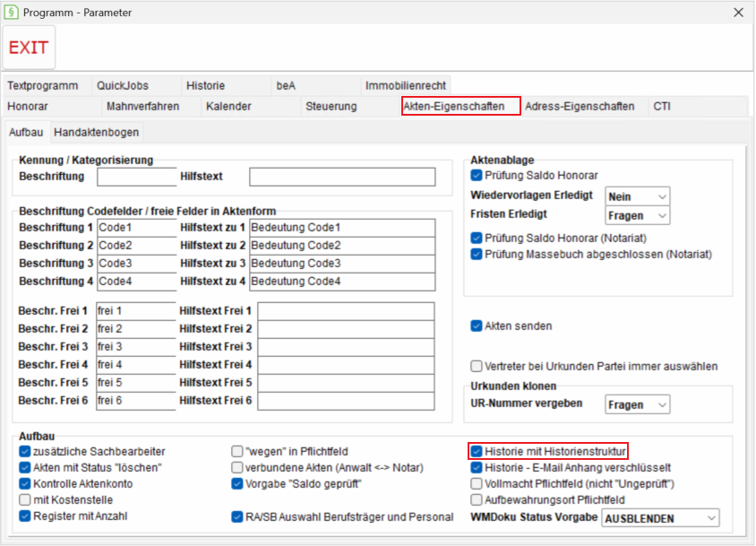
Task: Click the Beschr. Frei 2 field
Action: [136, 329]
